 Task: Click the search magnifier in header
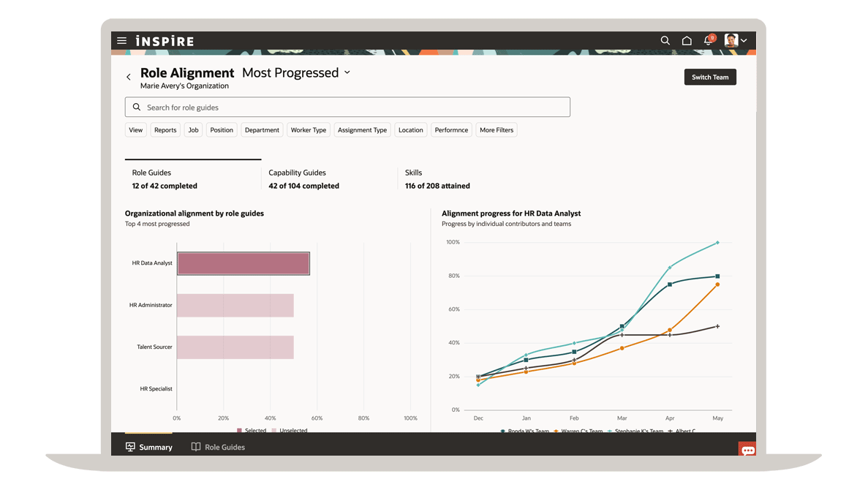tap(665, 41)
